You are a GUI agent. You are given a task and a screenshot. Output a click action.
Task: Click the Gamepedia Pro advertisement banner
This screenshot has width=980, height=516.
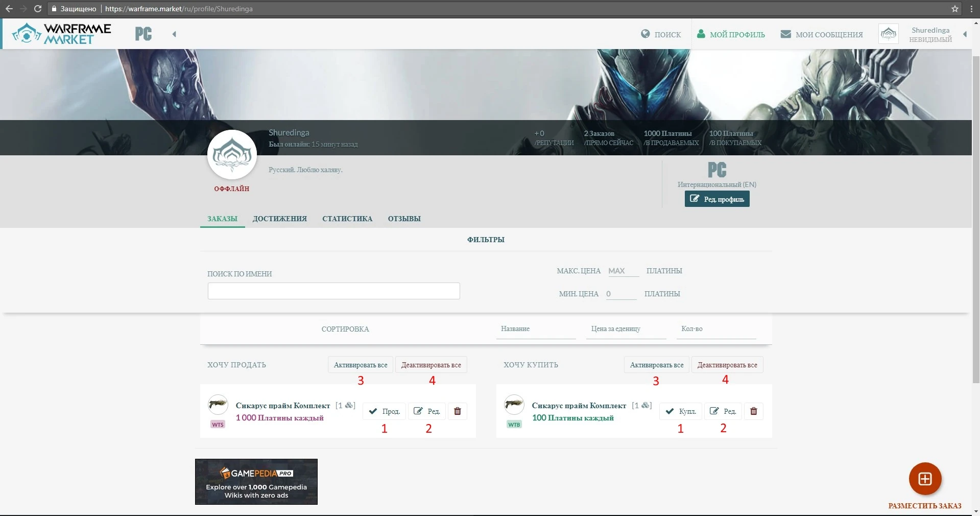(x=256, y=482)
